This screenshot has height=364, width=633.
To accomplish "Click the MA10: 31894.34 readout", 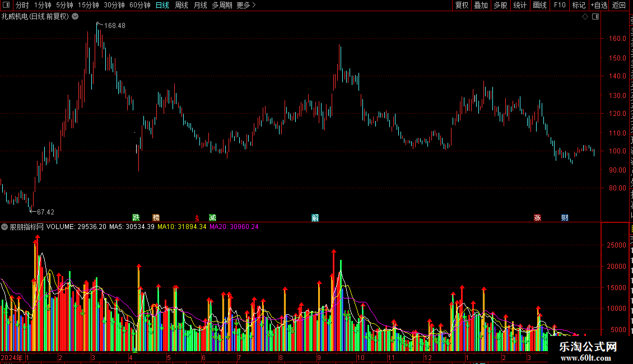I will coord(181,227).
